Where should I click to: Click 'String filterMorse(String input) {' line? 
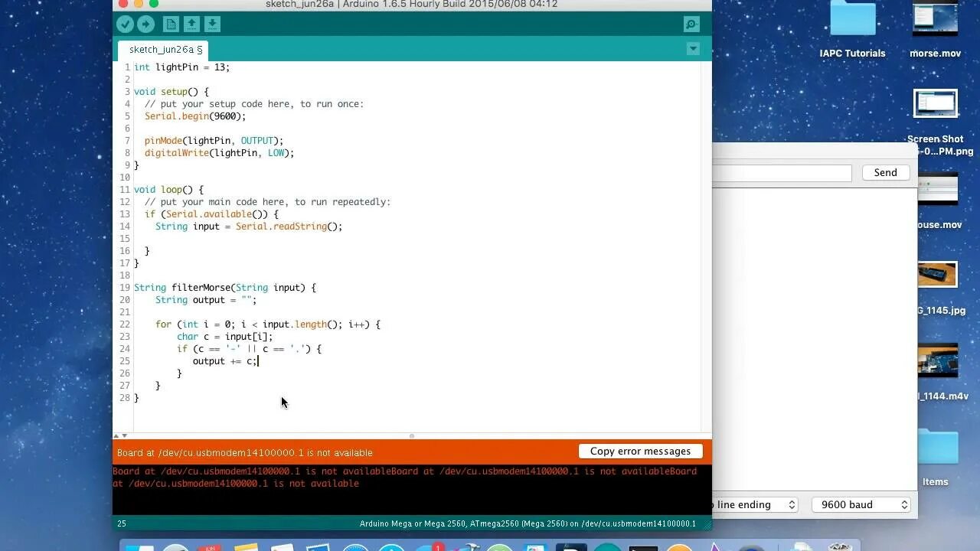point(225,288)
